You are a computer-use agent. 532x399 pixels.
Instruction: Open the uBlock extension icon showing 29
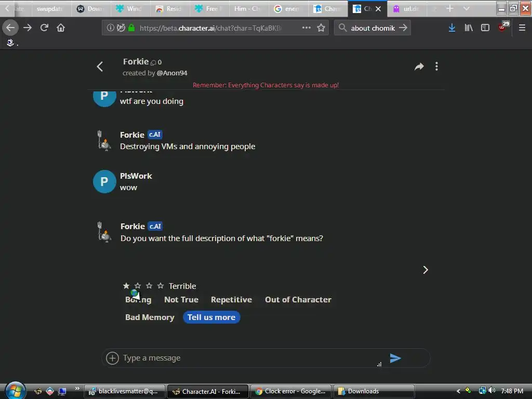503,26
